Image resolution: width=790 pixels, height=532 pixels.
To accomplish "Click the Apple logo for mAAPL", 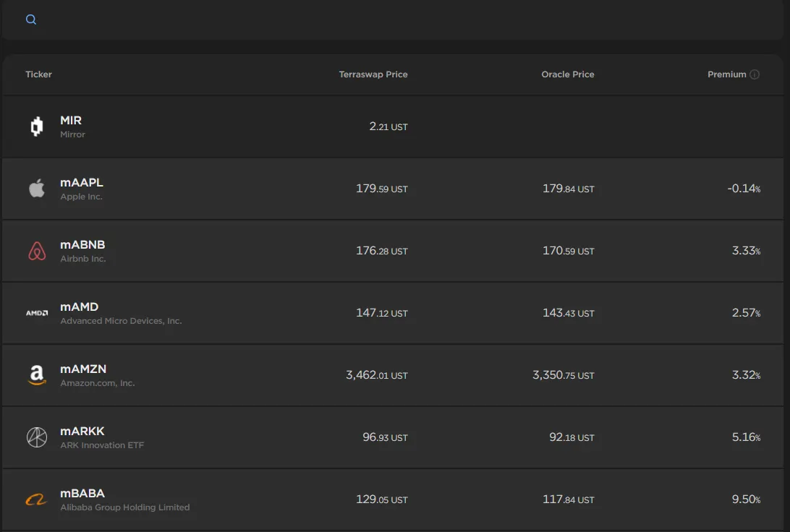I will (37, 188).
